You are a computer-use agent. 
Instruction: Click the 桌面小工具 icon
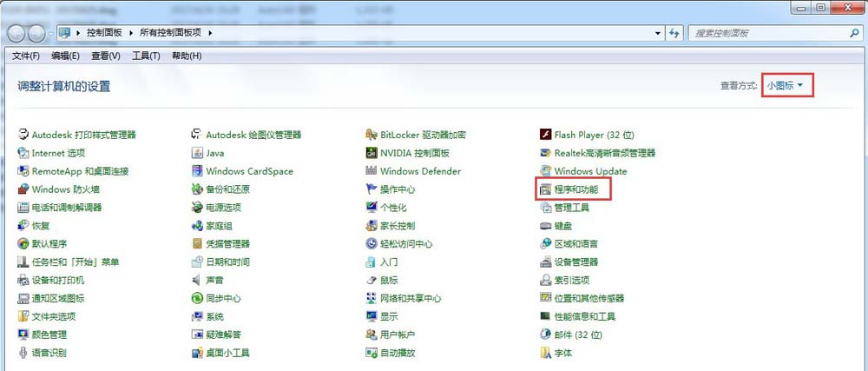[x=197, y=353]
